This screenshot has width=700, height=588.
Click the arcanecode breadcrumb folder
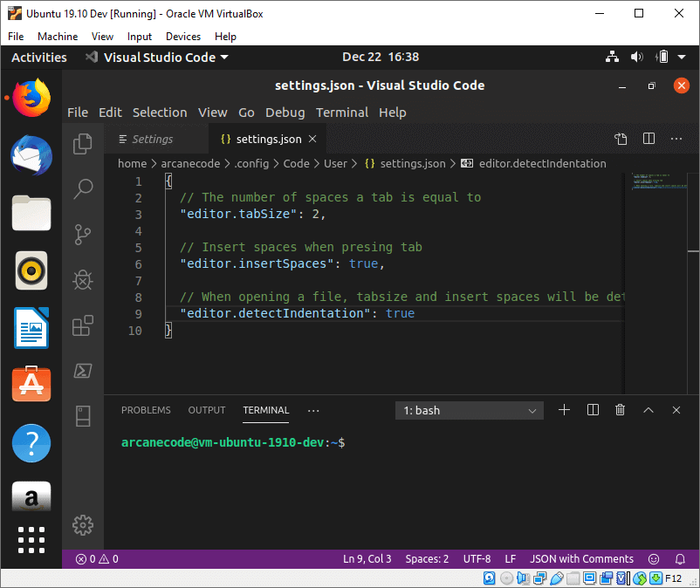(190, 164)
